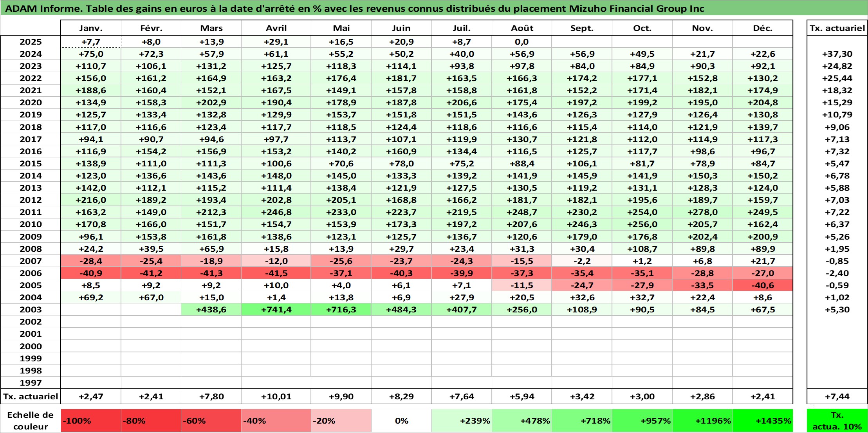Select cell +278,0 in 2011 November
Viewport: 868px width, 433px height.
tap(702, 212)
